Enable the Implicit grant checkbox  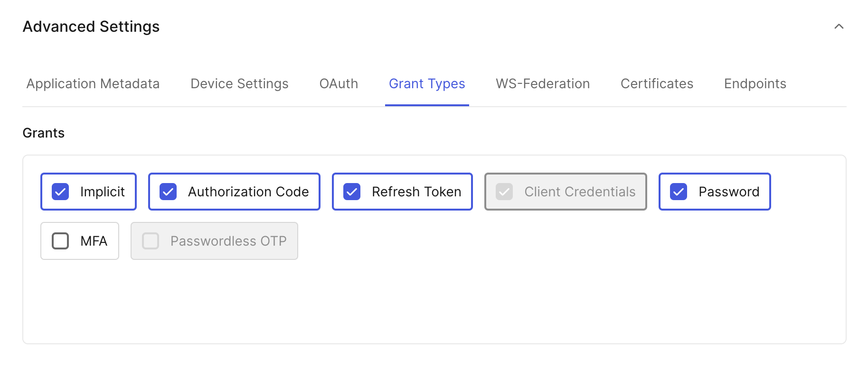[x=60, y=192]
